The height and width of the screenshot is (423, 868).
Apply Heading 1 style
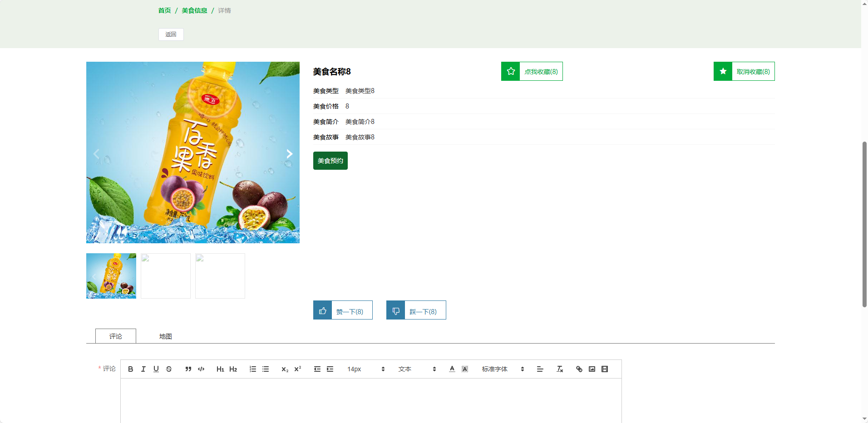click(220, 369)
